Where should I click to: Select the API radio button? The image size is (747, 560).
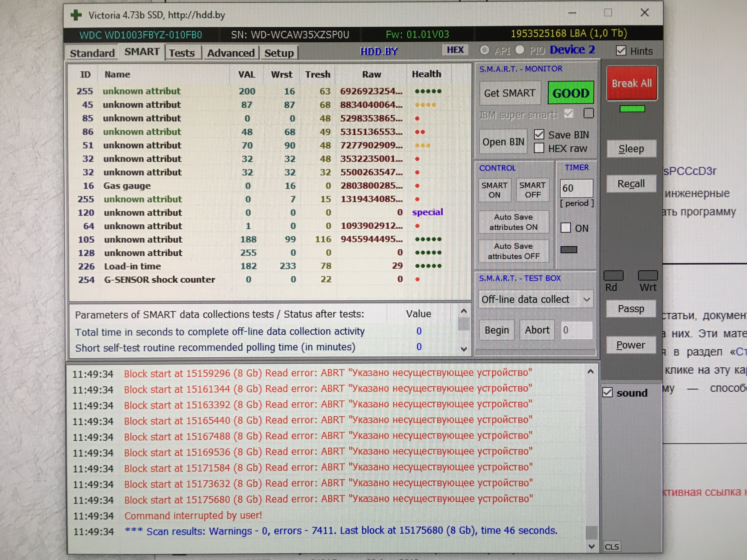point(485,50)
